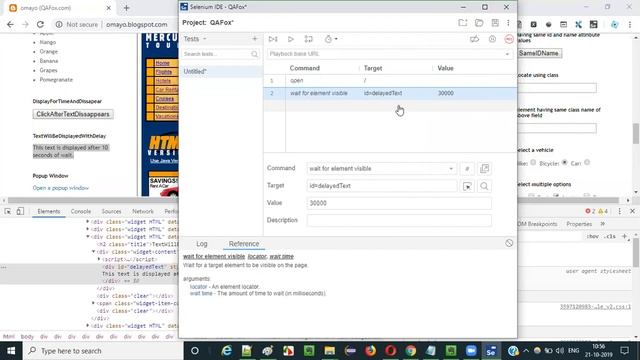
Task: Select the Bicycle radio button
Action: [564, 162]
